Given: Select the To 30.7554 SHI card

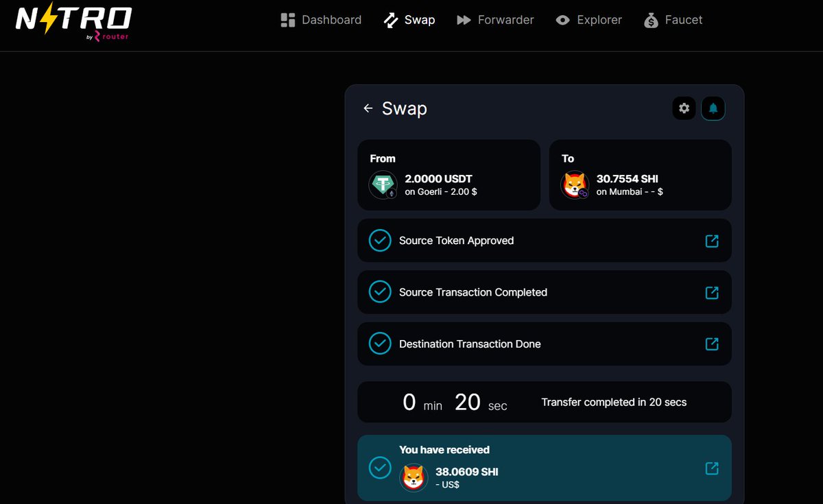Looking at the screenshot, I should click(x=641, y=175).
